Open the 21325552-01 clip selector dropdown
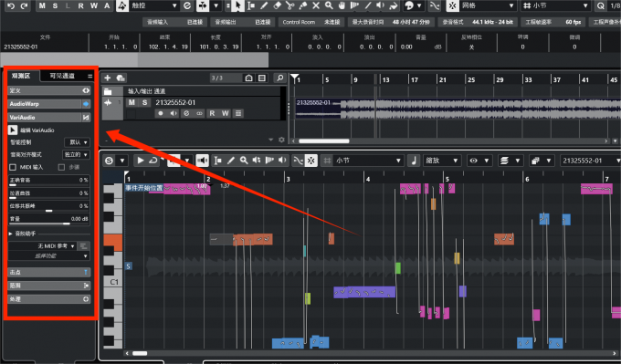The height and width of the screenshot is (364, 621). 590,161
